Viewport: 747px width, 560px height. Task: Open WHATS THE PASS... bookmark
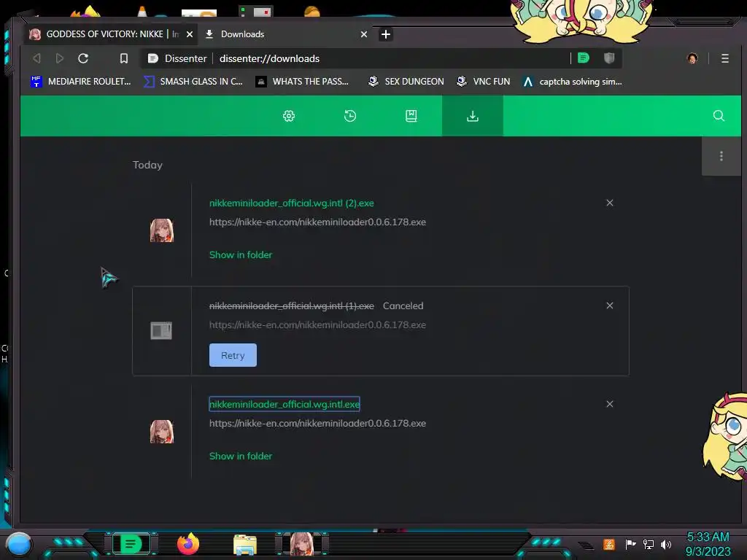(x=302, y=82)
